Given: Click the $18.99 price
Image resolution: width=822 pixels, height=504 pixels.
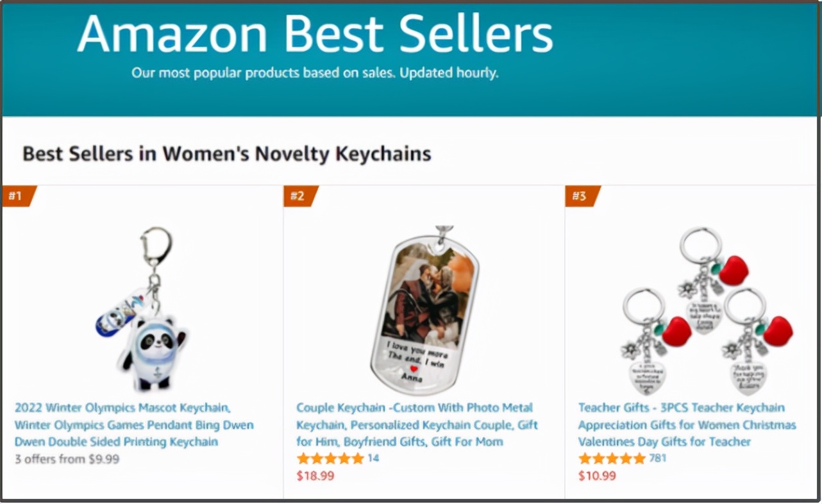Looking at the screenshot, I should pos(315,476).
